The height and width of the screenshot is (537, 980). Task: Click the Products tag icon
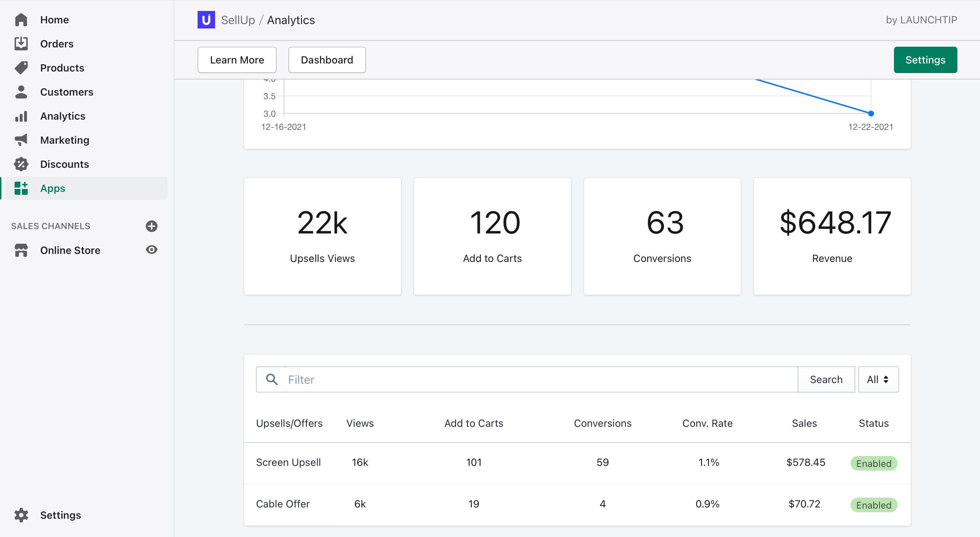[21, 68]
